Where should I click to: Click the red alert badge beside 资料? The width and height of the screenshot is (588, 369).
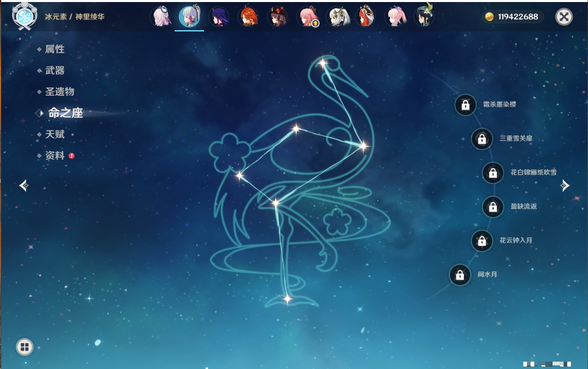72,156
